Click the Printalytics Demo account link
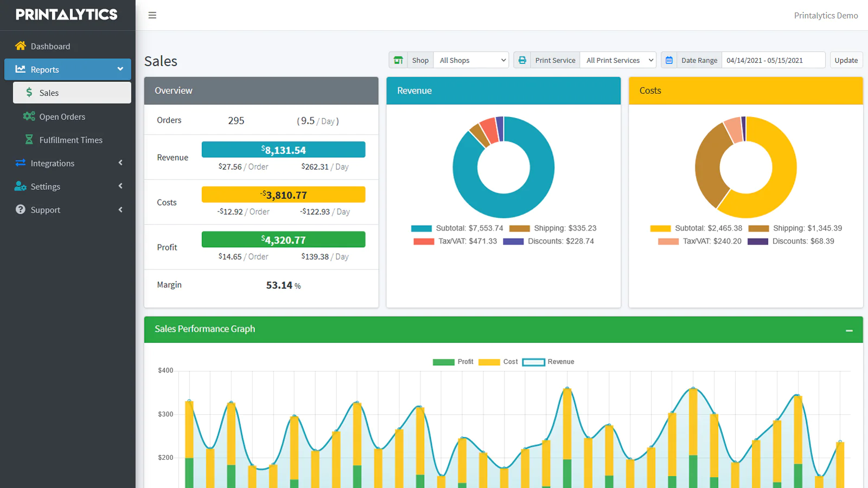The width and height of the screenshot is (868, 488). tap(826, 15)
